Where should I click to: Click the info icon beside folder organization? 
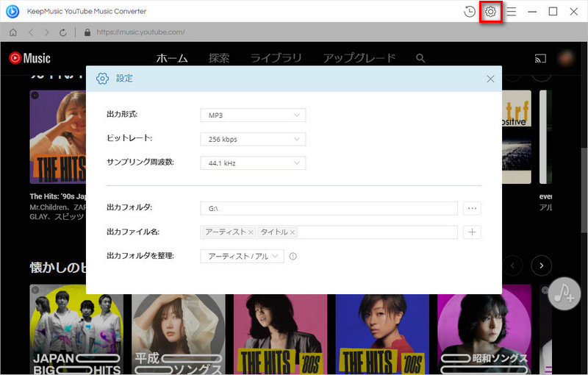tap(293, 256)
